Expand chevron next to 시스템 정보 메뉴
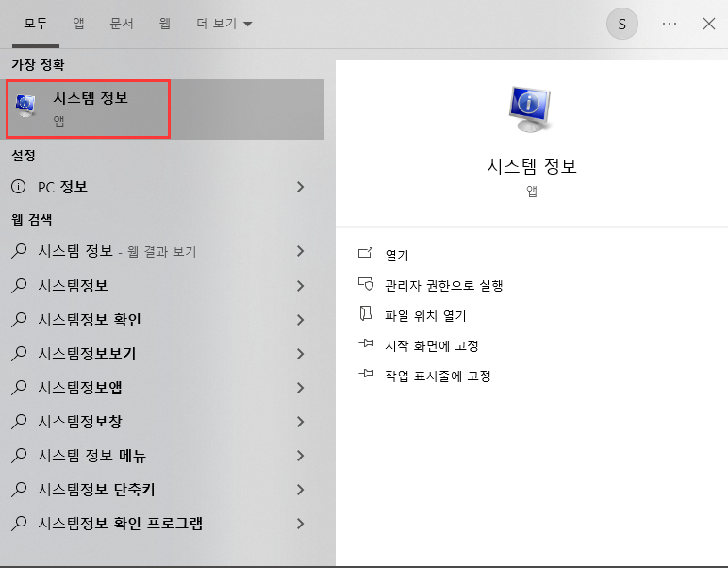This screenshot has width=728, height=568. [301, 456]
